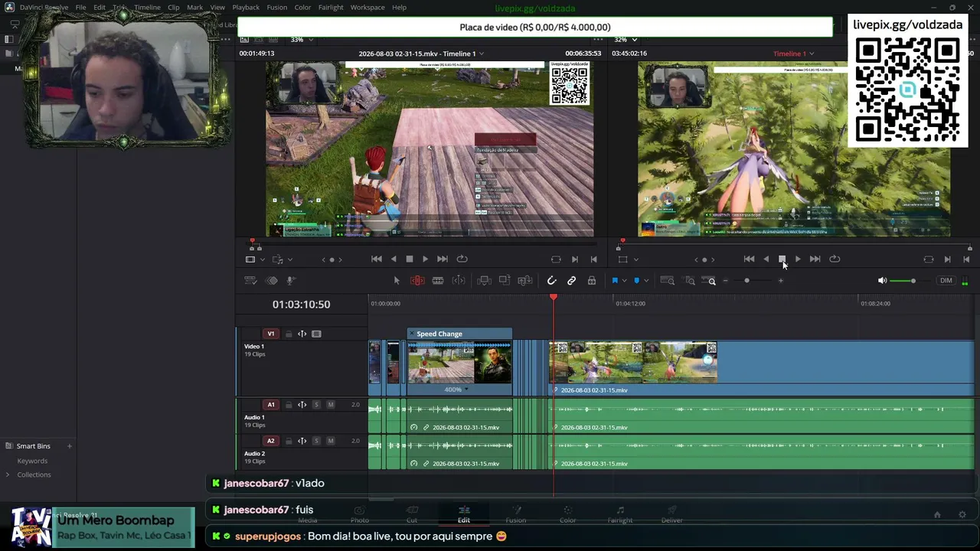The height and width of the screenshot is (551, 980).
Task: Add a flag with the blue flag icon
Action: click(614, 281)
